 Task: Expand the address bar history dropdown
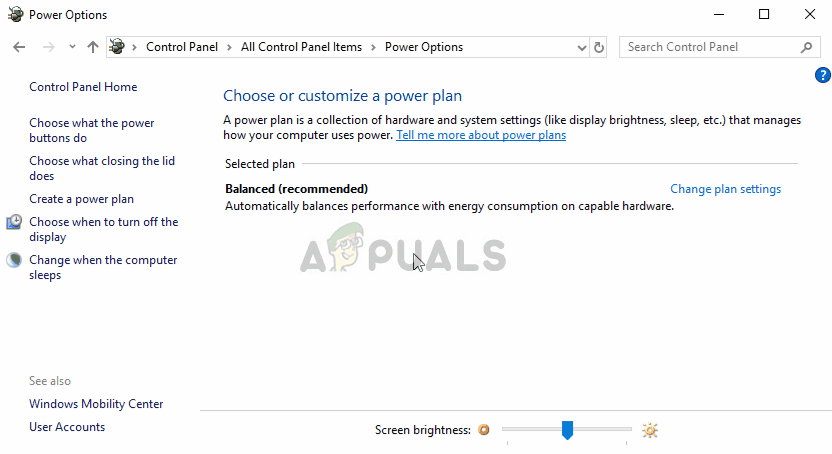tap(582, 47)
